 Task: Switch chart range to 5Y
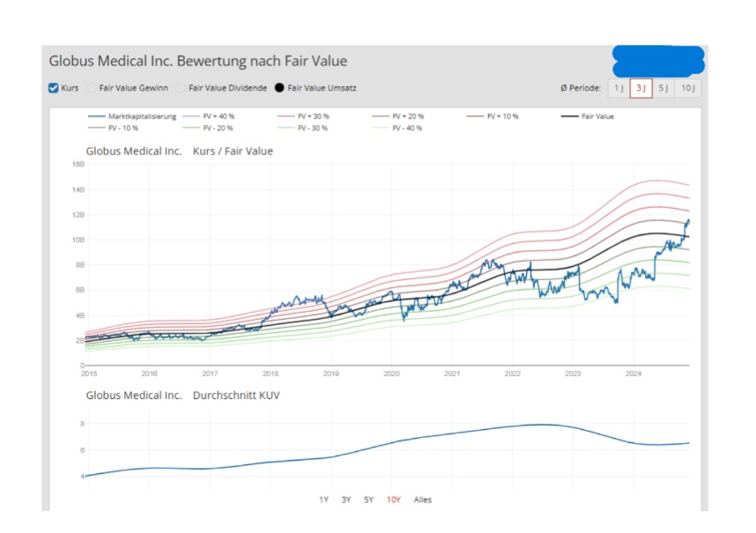[369, 500]
